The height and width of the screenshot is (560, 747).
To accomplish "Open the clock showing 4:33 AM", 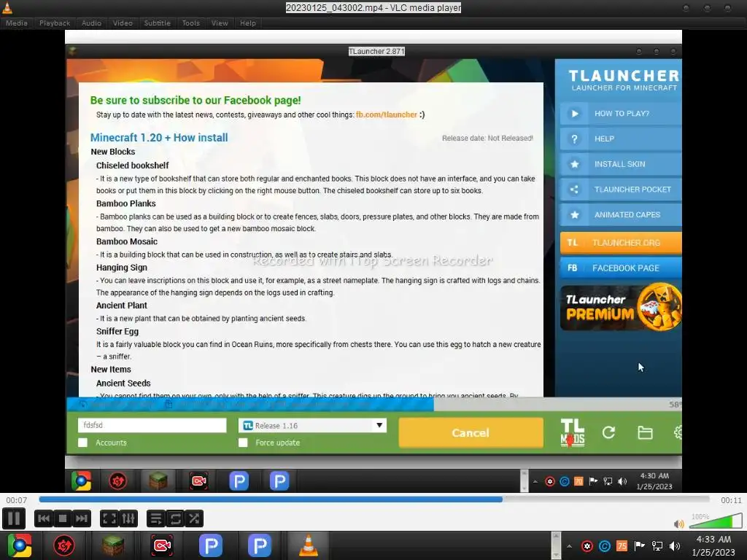I will (713, 545).
